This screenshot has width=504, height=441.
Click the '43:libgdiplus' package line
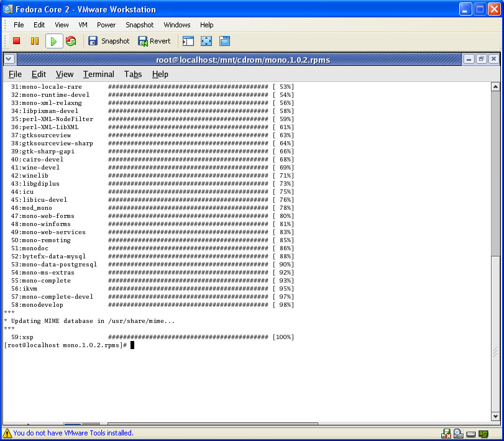click(153, 184)
